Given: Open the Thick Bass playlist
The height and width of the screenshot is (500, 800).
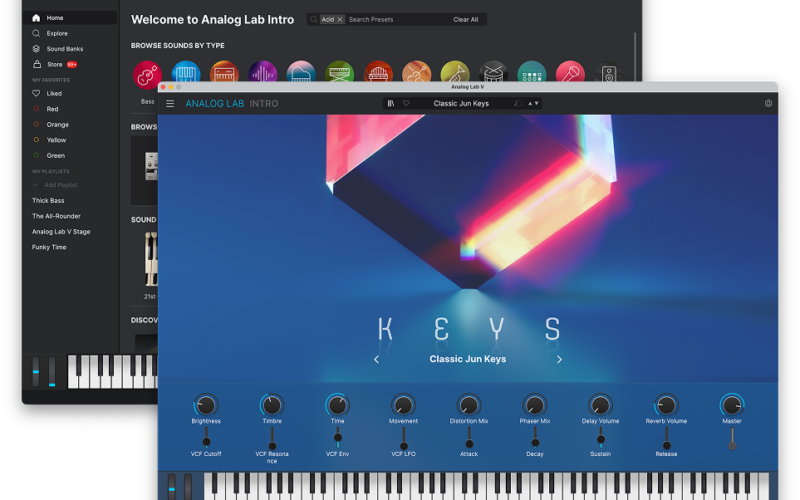Looking at the screenshot, I should pyautogui.click(x=48, y=200).
